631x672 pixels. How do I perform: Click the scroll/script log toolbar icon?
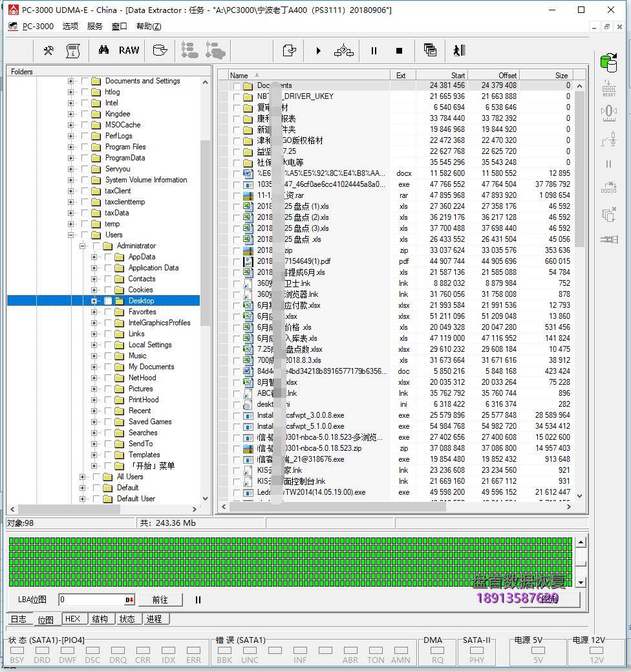[73, 50]
